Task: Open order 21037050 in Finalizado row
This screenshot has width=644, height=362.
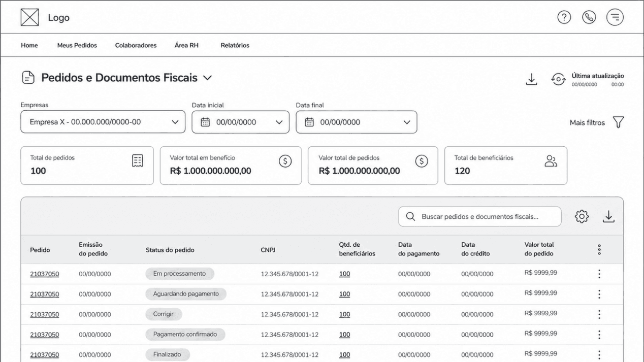Action: coord(44,355)
